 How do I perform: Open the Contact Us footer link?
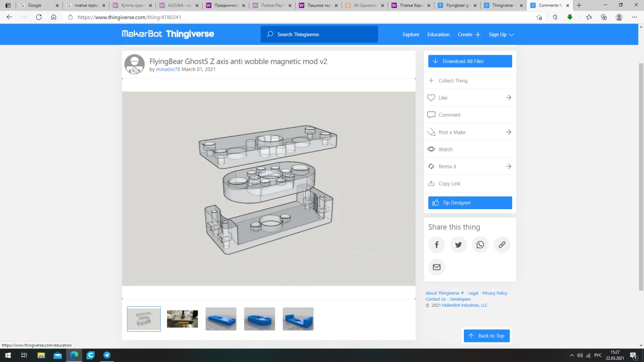tap(436, 299)
